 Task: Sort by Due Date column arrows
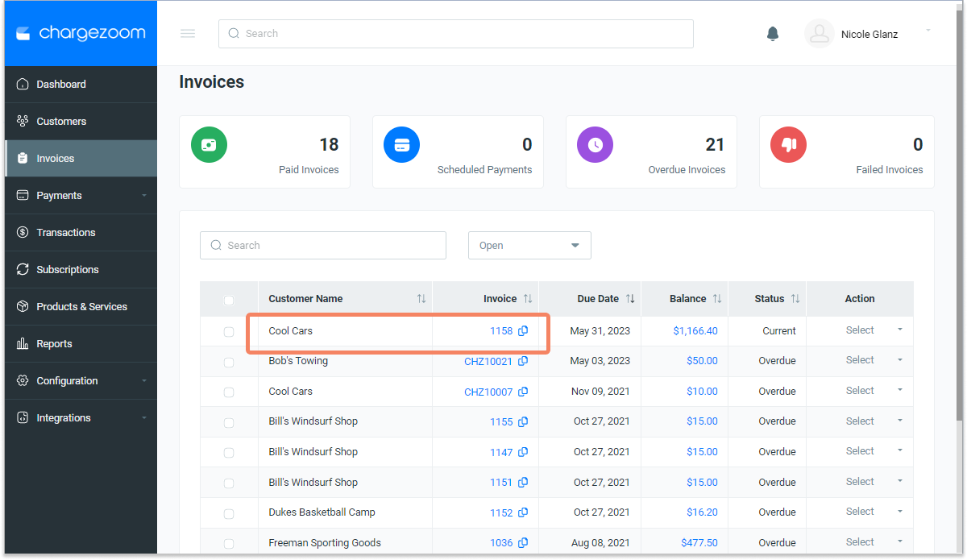point(630,299)
